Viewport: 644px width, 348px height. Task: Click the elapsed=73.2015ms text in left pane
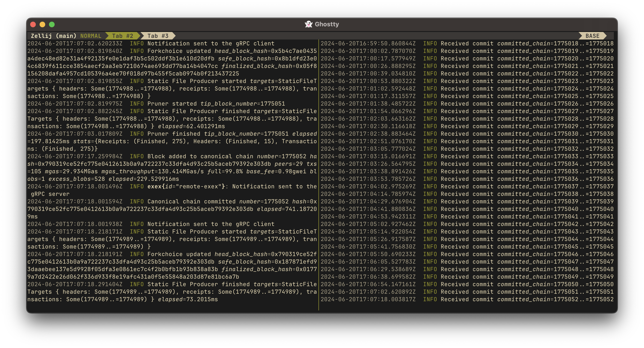[188, 299]
